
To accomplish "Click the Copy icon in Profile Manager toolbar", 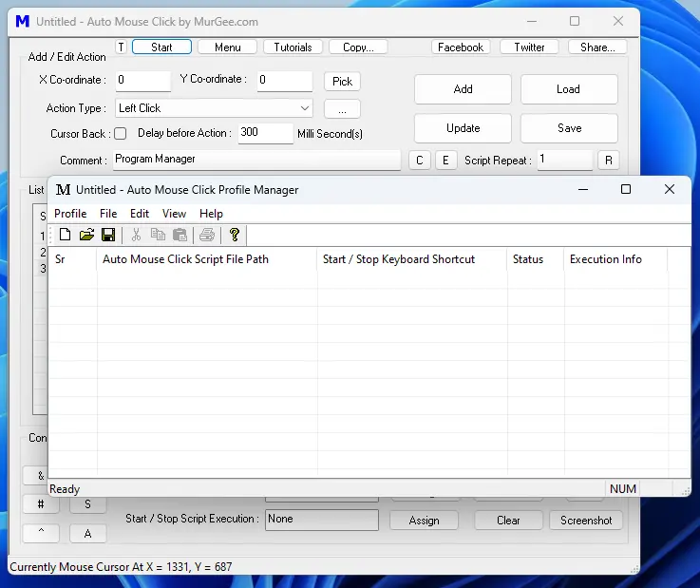I will point(158,235).
